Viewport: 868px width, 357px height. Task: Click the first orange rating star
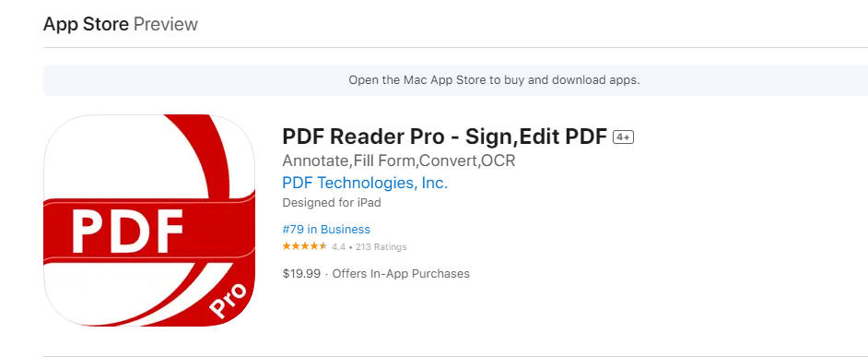tap(287, 246)
